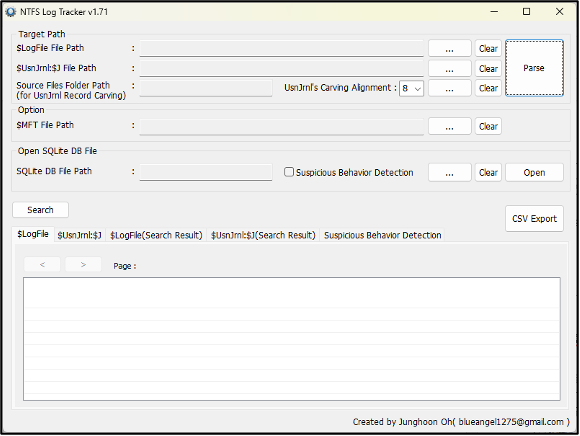The width and height of the screenshot is (580, 436).
Task: Clear the $MFT file path
Action: click(488, 126)
